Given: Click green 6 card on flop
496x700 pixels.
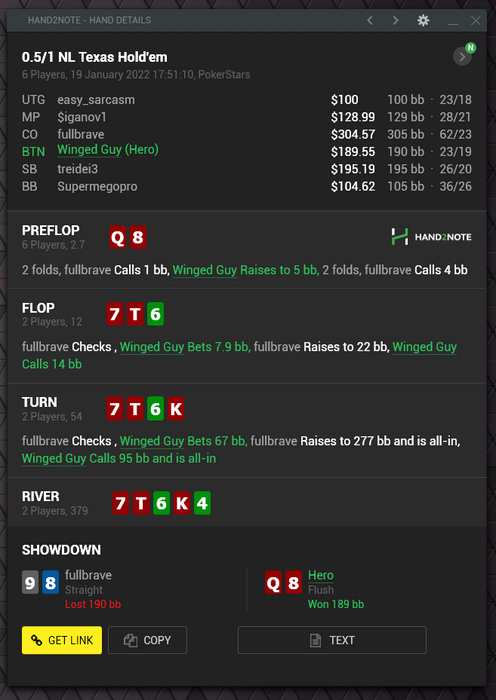Looking at the screenshot, I should point(155,314).
